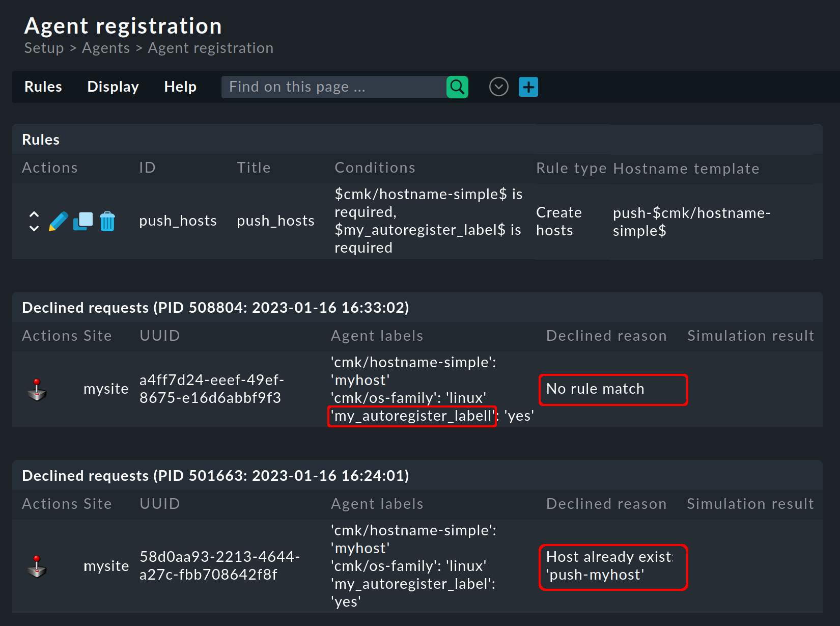
Task: Navigate to Setup via the breadcrumb
Action: coord(44,47)
